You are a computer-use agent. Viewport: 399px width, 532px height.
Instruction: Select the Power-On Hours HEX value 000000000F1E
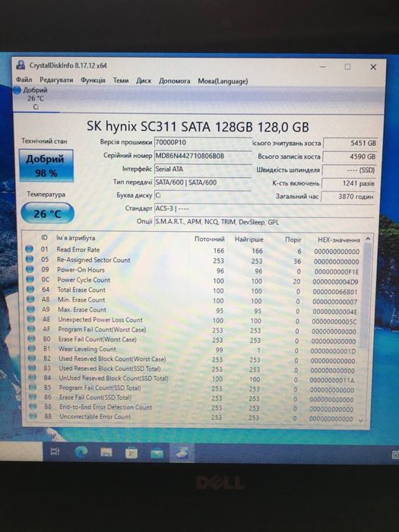(x=336, y=272)
